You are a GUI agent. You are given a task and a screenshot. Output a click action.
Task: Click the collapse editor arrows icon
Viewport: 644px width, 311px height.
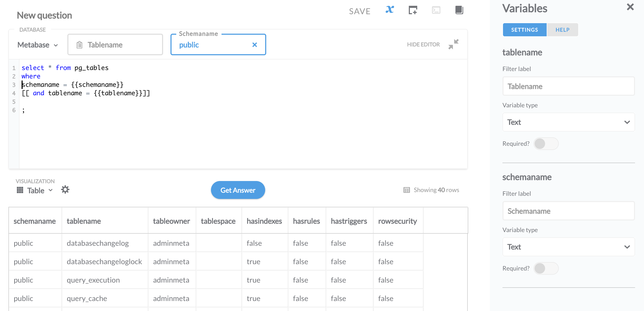tap(454, 44)
